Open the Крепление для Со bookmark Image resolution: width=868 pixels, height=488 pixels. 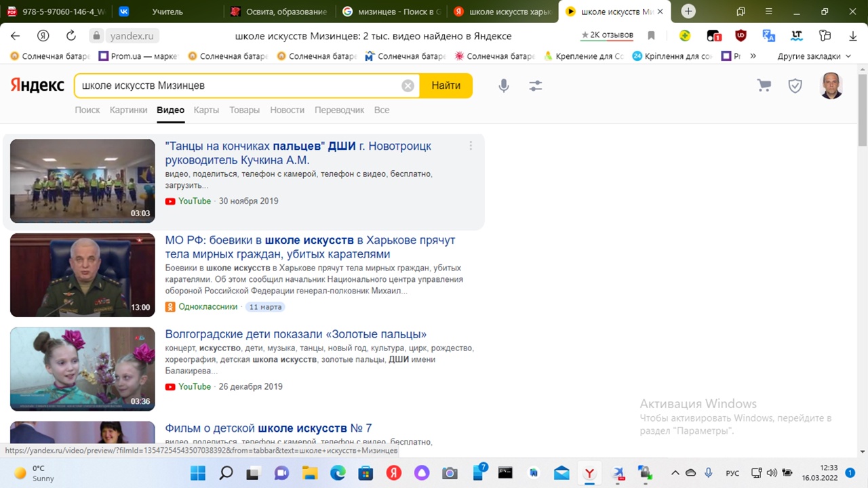click(x=583, y=56)
